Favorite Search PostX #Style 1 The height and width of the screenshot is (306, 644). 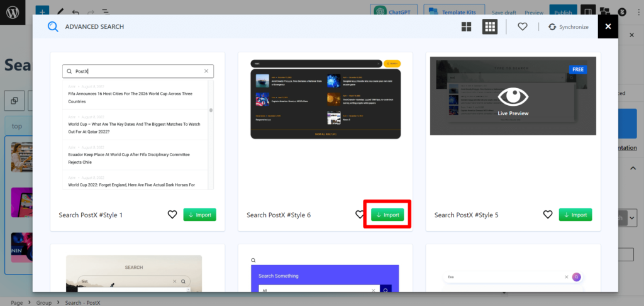(x=172, y=215)
